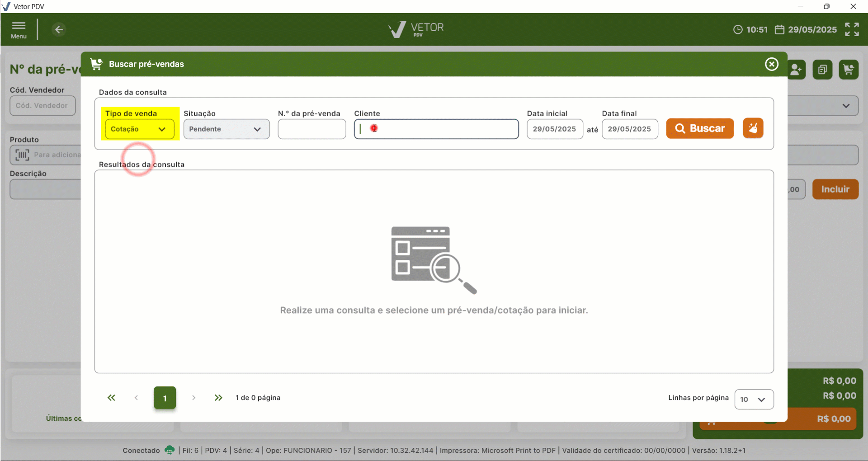Image resolution: width=868 pixels, height=461 pixels.
Task: Open Linhas por página dropdown
Action: (x=754, y=400)
